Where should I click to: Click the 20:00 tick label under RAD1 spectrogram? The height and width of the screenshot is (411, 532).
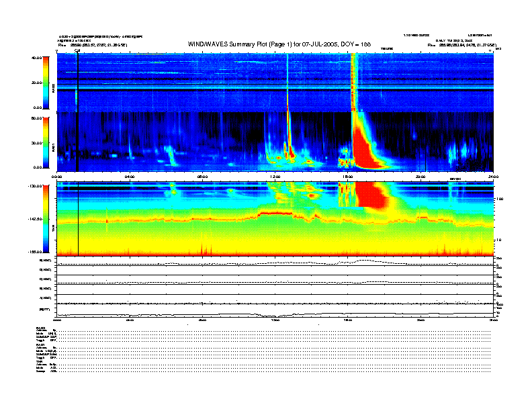[x=420, y=177]
